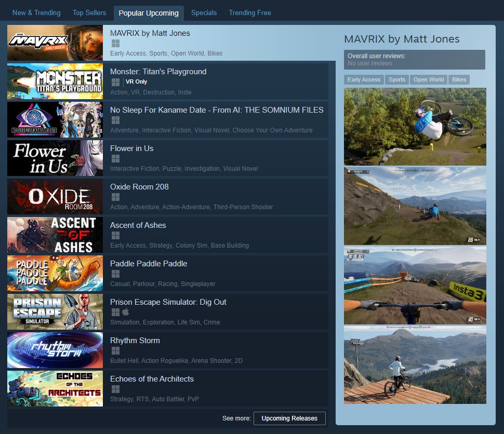
Task: Click the Windows icon on Ascent of Ashes
Action: [x=115, y=235]
